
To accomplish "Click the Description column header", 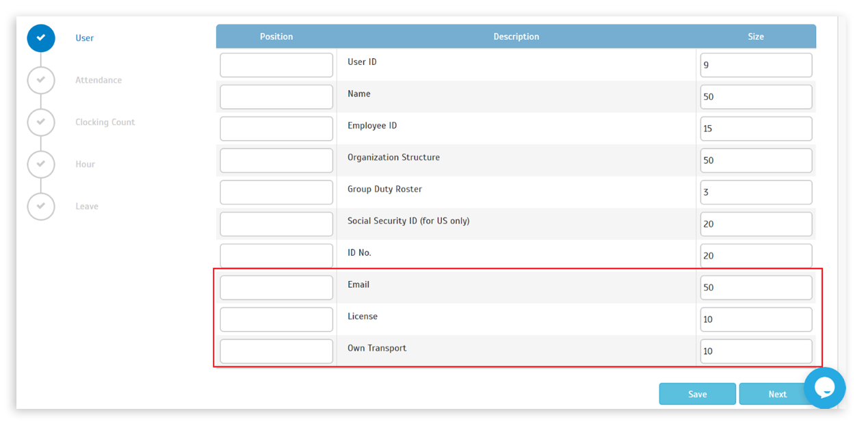I will pos(516,37).
